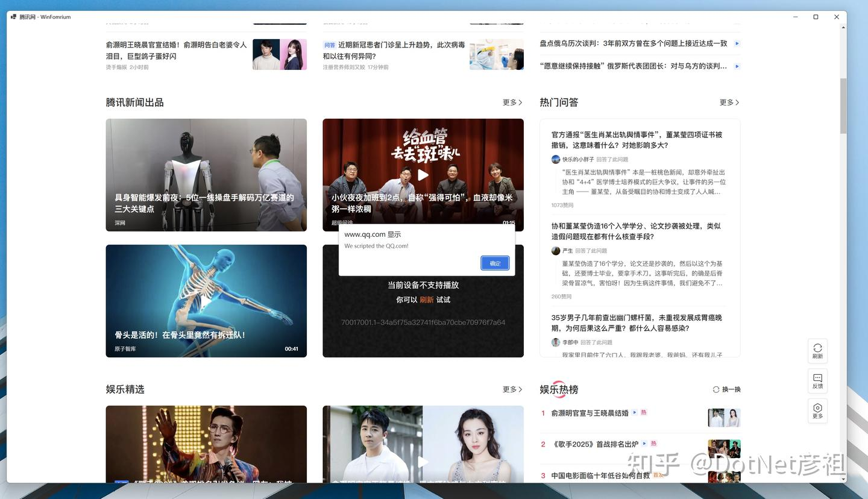The height and width of the screenshot is (499, 868).
Task: Open the 更多 hexagon icon in the side toolbar
Action: 817,411
